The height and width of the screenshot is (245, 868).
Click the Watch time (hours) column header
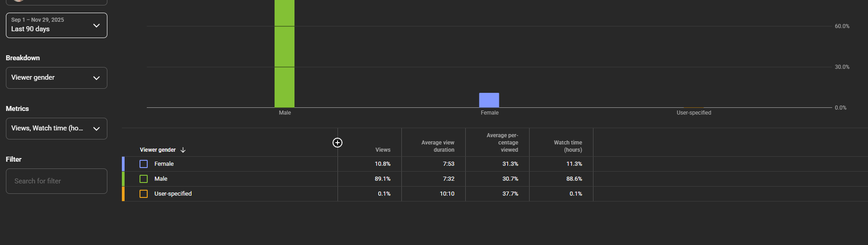[x=568, y=146]
